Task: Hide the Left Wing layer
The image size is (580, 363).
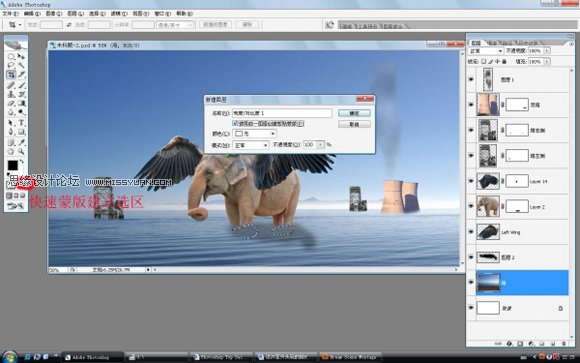Action: (x=471, y=232)
